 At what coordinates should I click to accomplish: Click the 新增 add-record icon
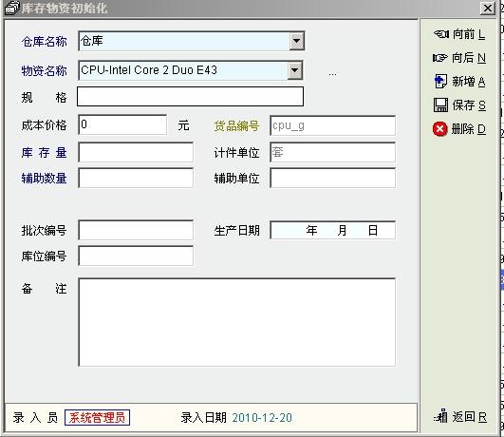coord(440,81)
